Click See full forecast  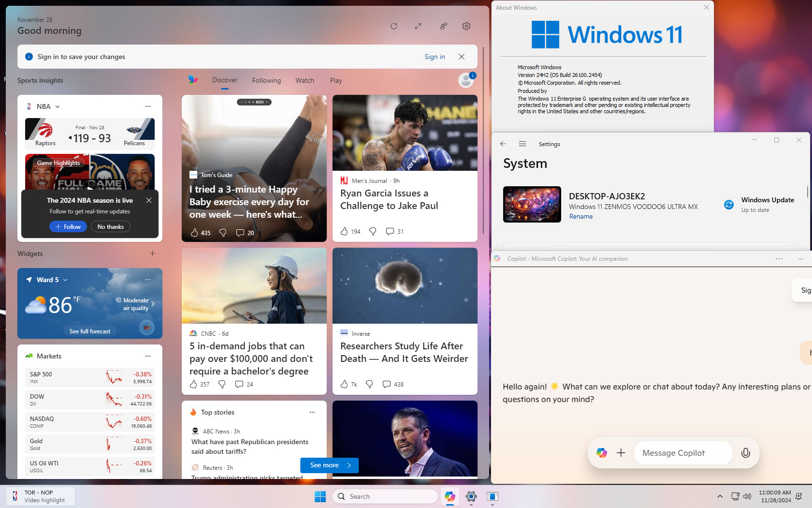[x=90, y=331]
